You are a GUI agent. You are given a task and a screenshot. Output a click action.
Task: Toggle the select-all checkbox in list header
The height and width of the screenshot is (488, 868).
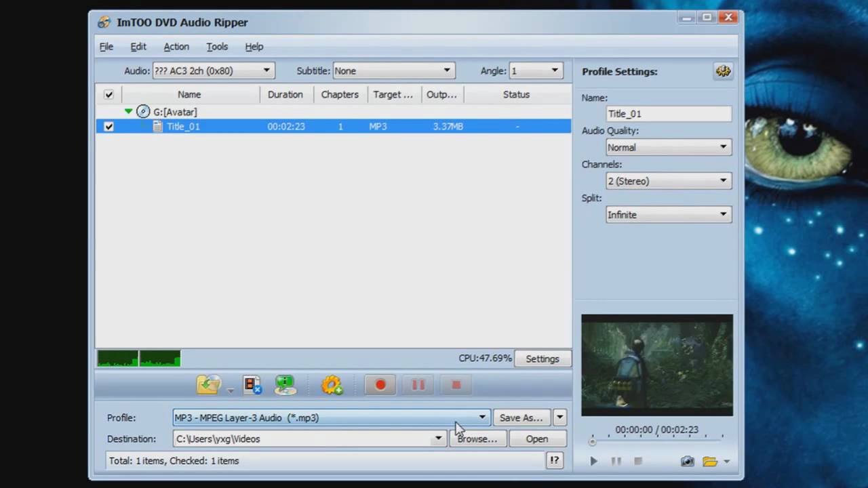[108, 94]
